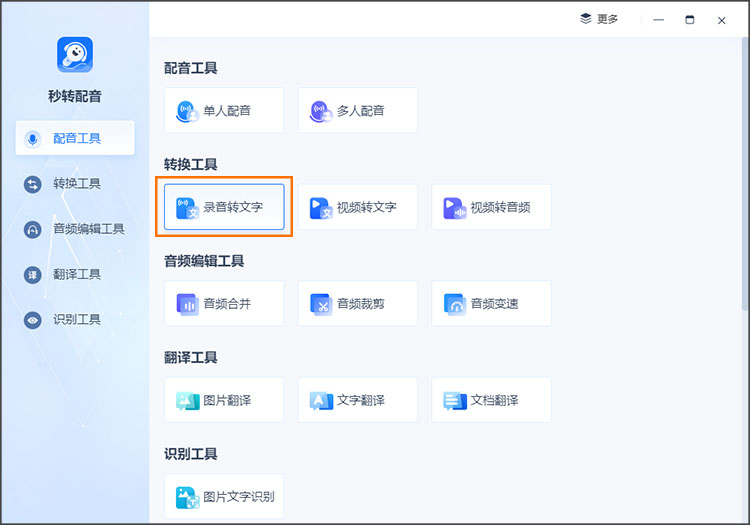
Task: Click the 图片文字识别 image icon
Action: (188, 498)
